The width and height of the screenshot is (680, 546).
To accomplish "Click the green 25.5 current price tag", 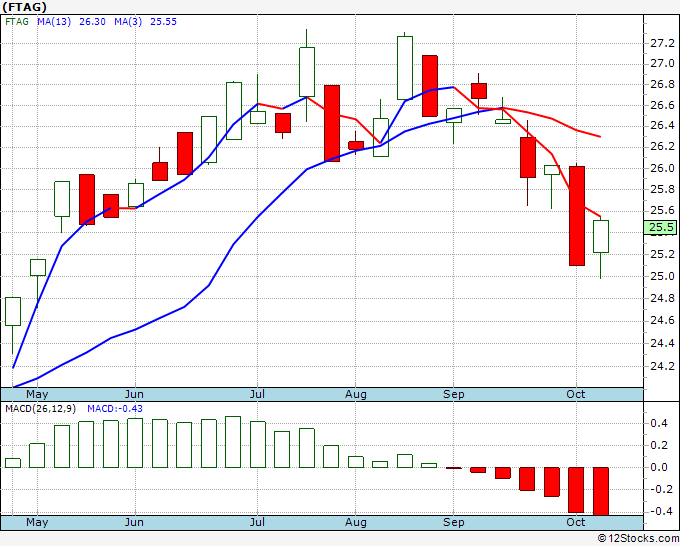I will [660, 227].
